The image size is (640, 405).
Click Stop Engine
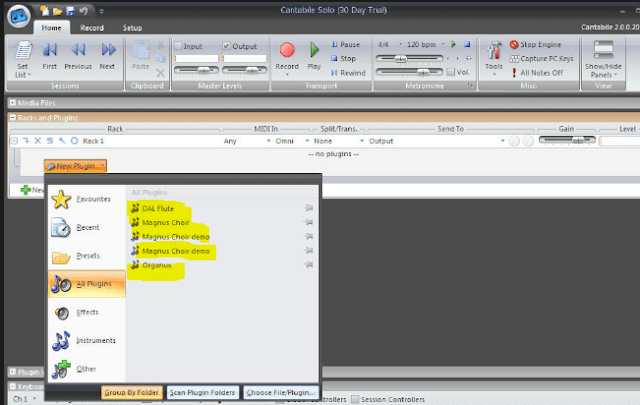pyautogui.click(x=536, y=45)
